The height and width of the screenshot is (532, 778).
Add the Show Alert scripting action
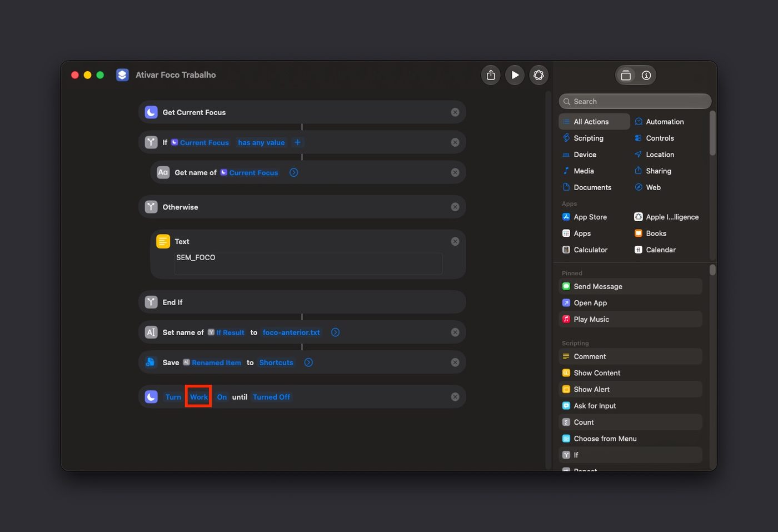(630, 389)
